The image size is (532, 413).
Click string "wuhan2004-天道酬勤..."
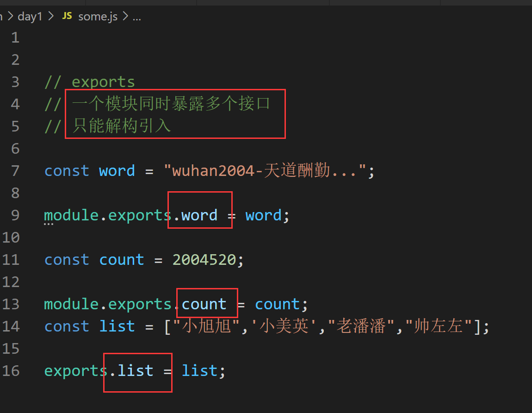(265, 170)
